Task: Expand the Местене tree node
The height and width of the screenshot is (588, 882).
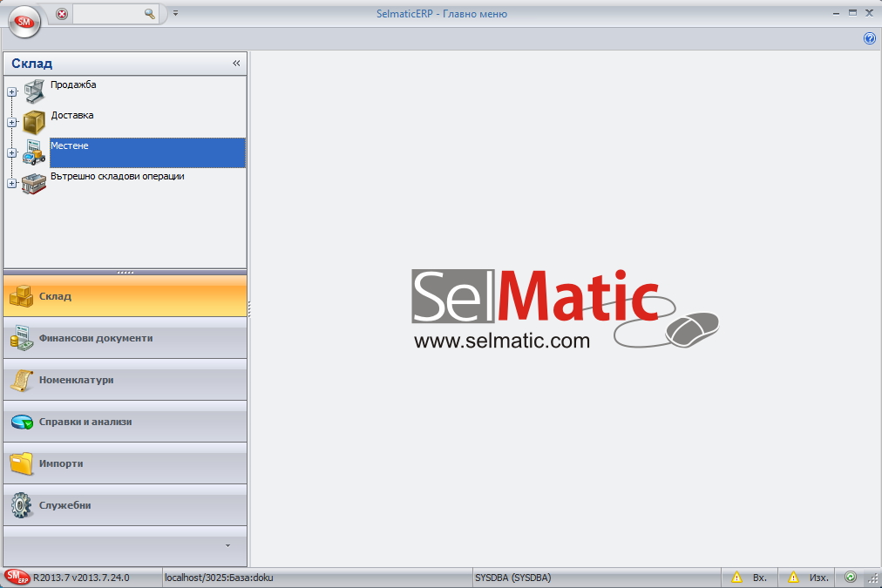Action: coord(12,152)
